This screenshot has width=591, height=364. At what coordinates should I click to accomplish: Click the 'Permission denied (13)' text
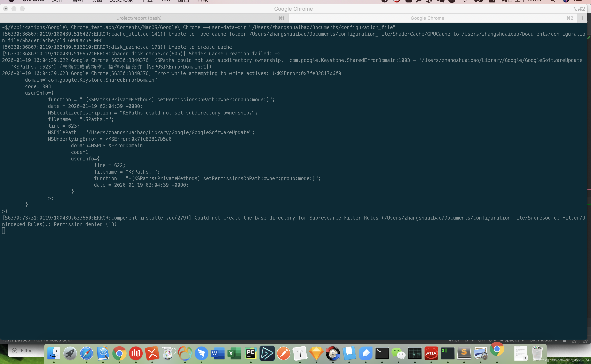click(x=85, y=224)
